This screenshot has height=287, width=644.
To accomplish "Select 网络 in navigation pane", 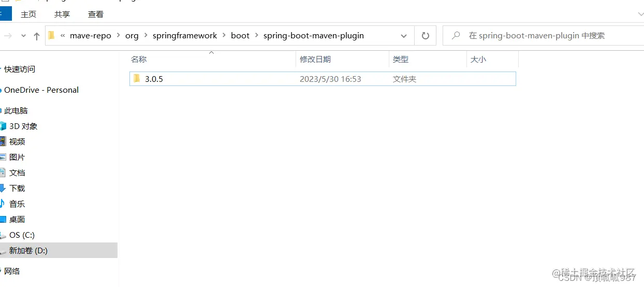I will [12, 271].
